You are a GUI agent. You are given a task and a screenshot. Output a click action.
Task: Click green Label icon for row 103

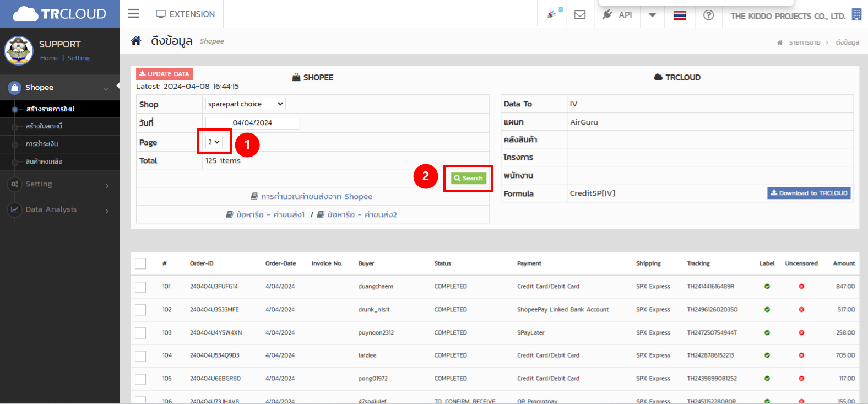tap(767, 333)
